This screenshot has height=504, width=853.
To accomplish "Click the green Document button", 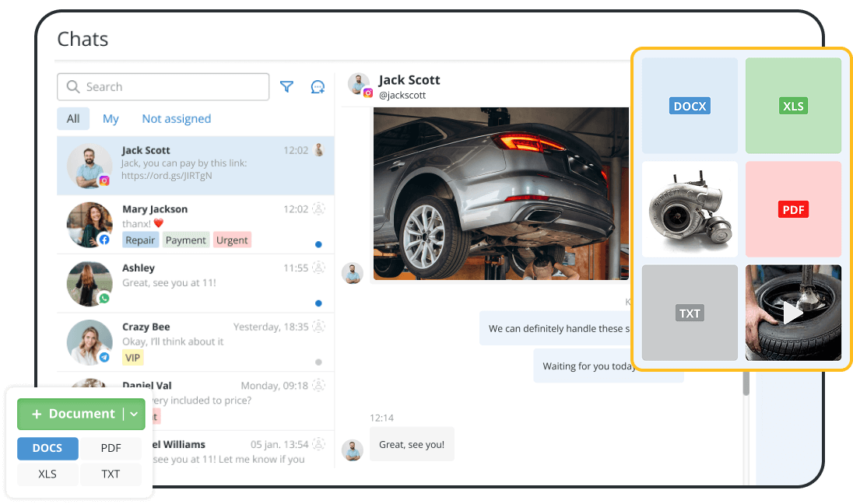I will (75, 414).
